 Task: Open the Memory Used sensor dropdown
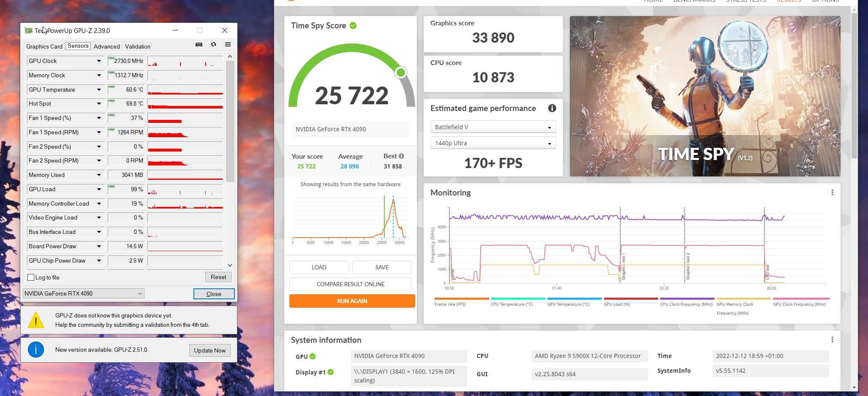tap(99, 175)
